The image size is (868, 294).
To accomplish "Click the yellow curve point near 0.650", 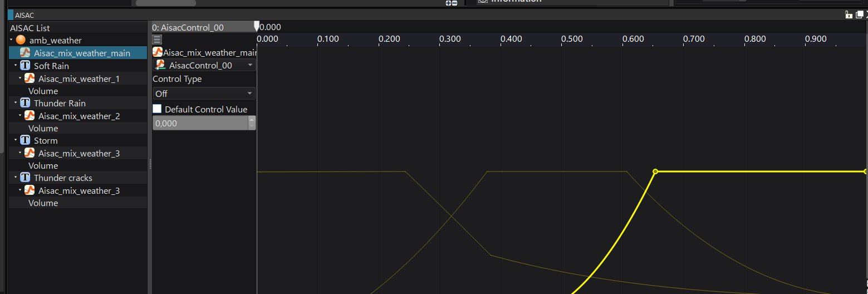I will (x=655, y=171).
